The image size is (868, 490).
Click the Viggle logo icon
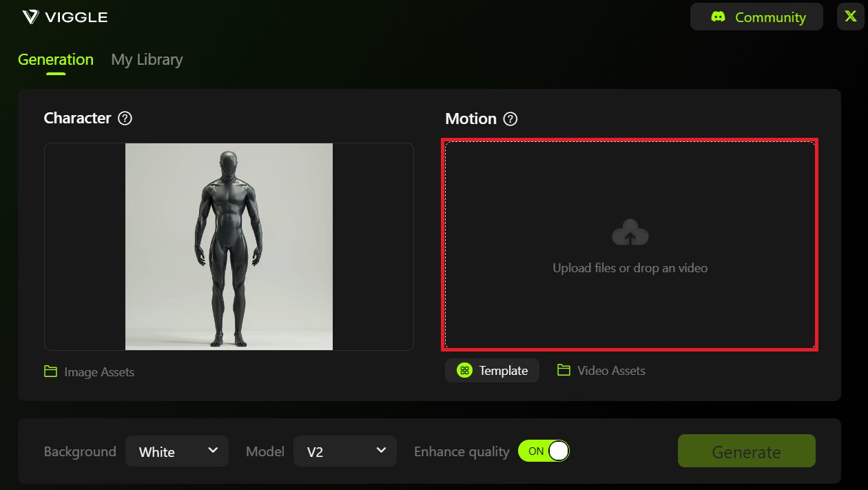pyautogui.click(x=31, y=17)
